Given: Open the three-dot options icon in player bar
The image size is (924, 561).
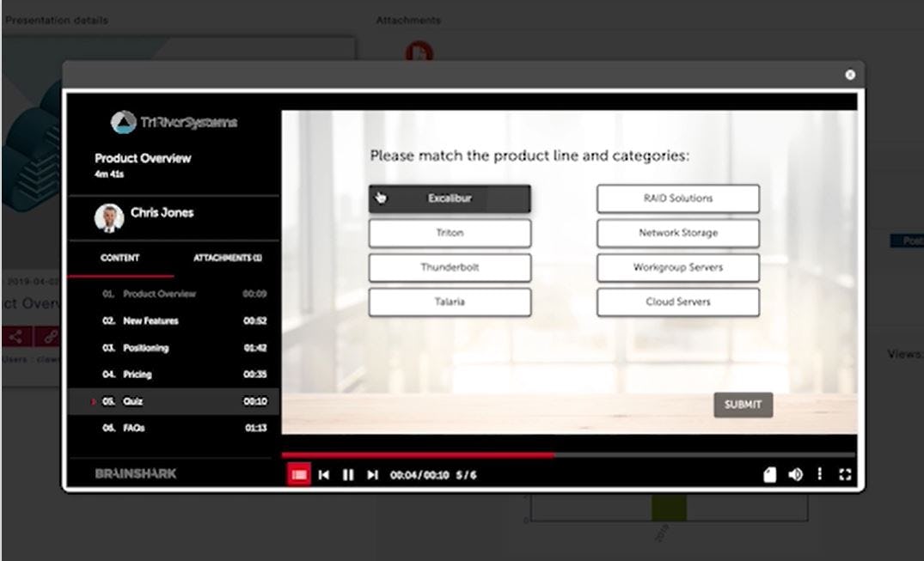Looking at the screenshot, I should [818, 473].
